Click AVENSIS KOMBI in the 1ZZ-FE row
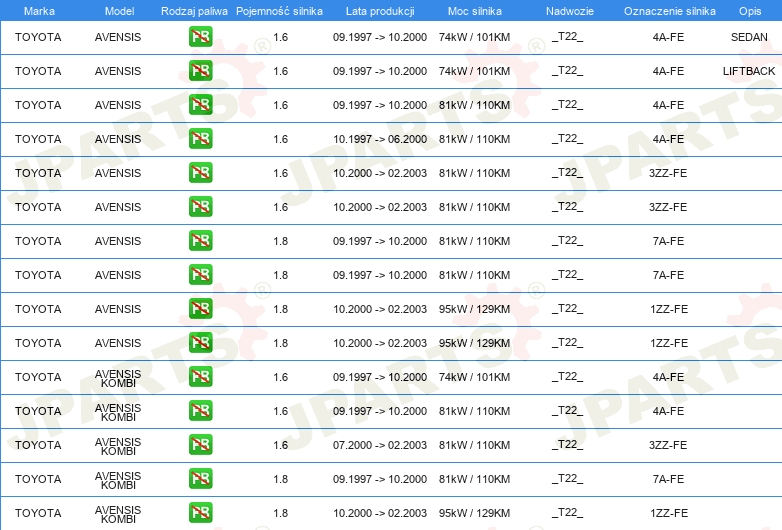Image resolution: width=782 pixels, height=530 pixels. pos(118,514)
